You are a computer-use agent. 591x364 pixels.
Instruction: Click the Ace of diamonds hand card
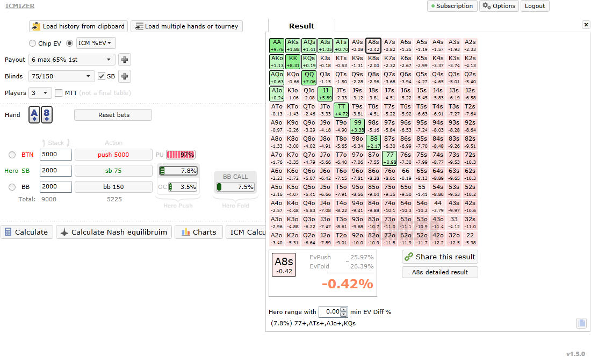pos(34,114)
